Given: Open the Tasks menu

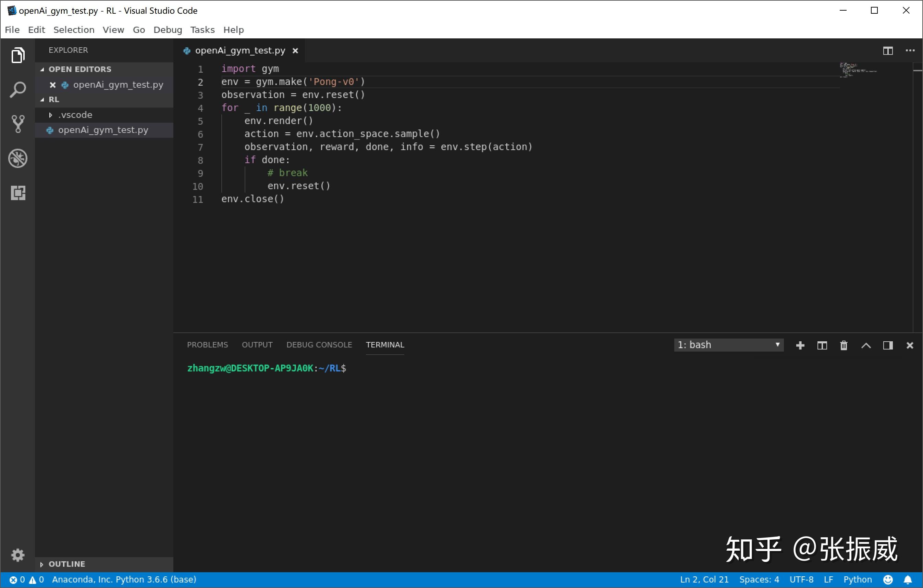Looking at the screenshot, I should [202, 29].
